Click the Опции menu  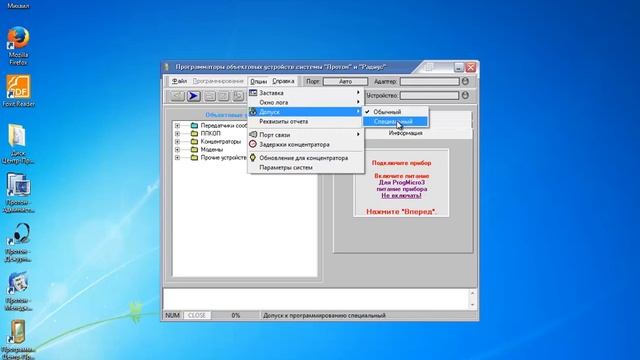click(258, 81)
